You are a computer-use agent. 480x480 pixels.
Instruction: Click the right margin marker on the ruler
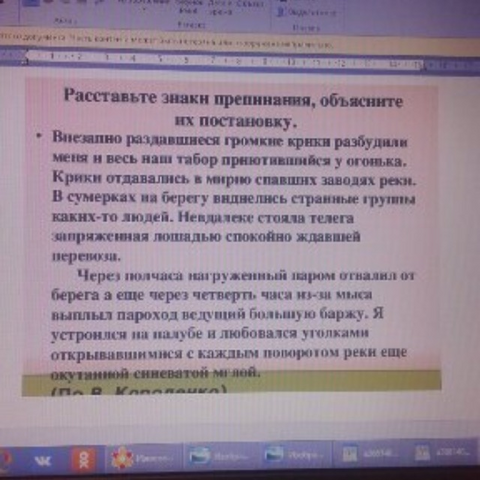click(420, 65)
